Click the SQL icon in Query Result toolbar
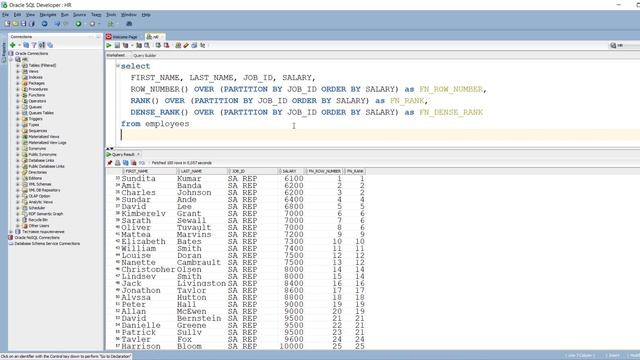Screen dimensions: 640x360 pos(142,163)
